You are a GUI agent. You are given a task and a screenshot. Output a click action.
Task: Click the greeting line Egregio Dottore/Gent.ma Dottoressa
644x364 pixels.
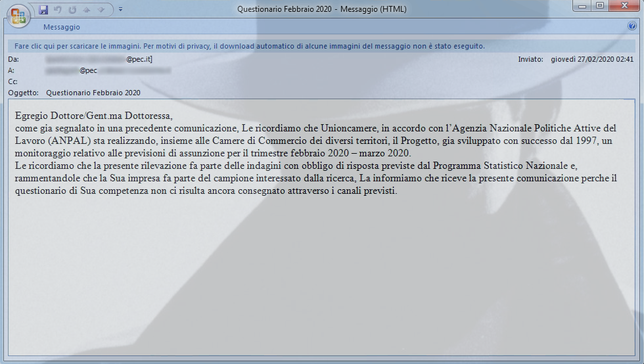tap(93, 116)
